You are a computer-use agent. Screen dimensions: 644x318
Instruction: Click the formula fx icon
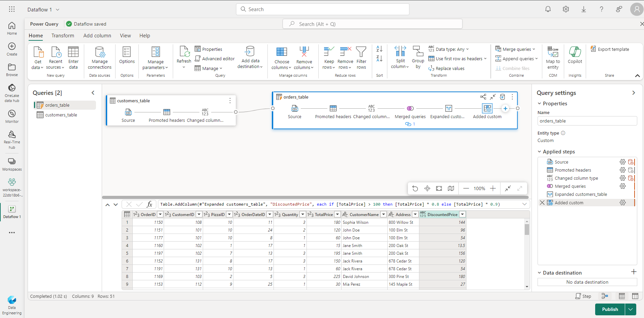pyautogui.click(x=150, y=204)
